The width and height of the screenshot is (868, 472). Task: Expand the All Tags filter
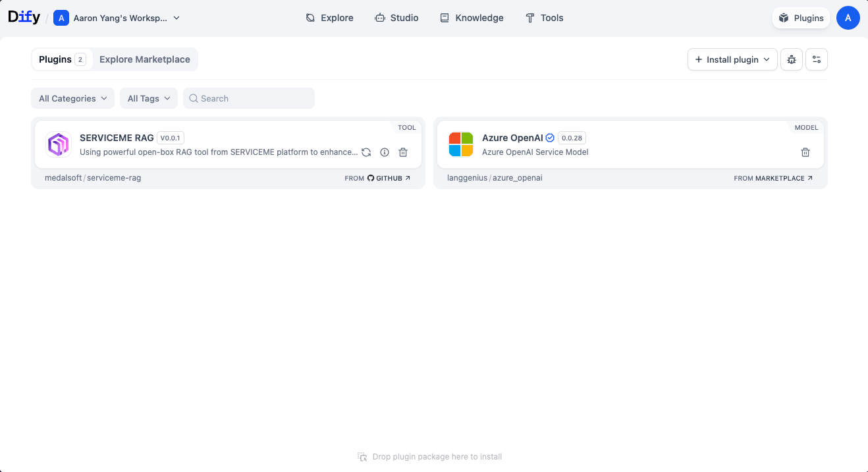pos(148,98)
